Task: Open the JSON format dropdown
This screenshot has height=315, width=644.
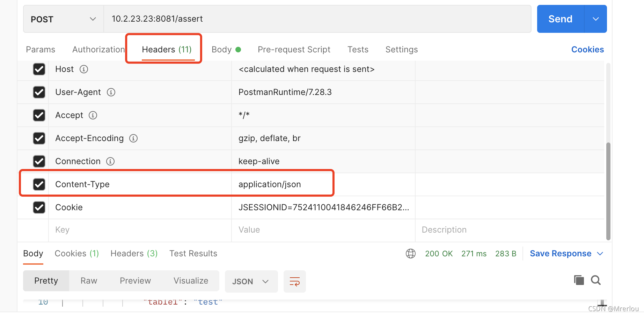Action: (251, 281)
